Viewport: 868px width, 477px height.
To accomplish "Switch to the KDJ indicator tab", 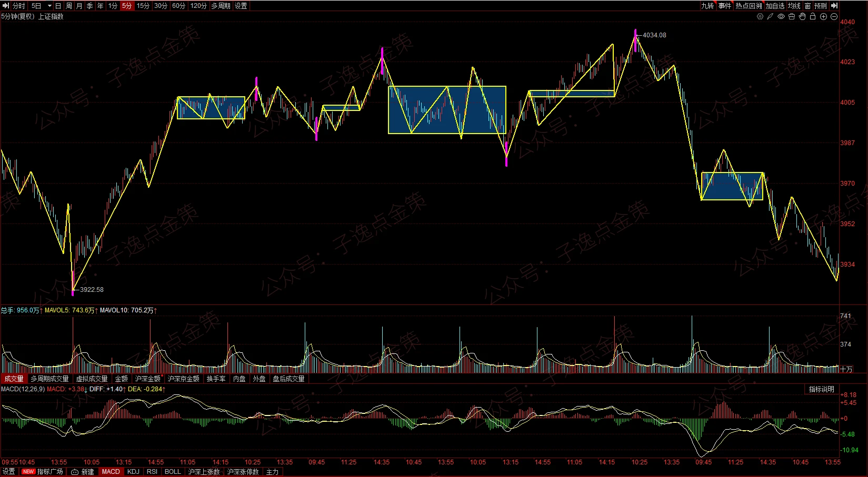I will pyautogui.click(x=133, y=472).
